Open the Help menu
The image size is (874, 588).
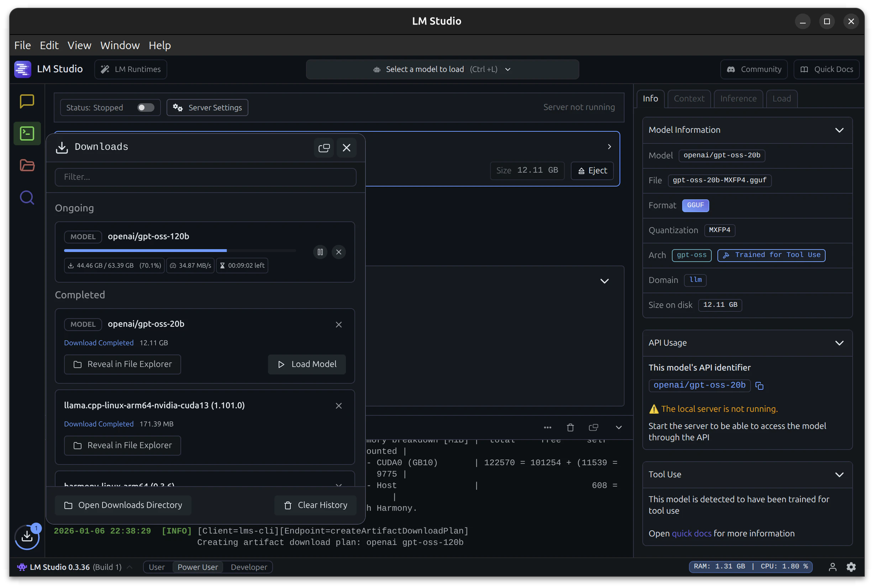pos(160,45)
